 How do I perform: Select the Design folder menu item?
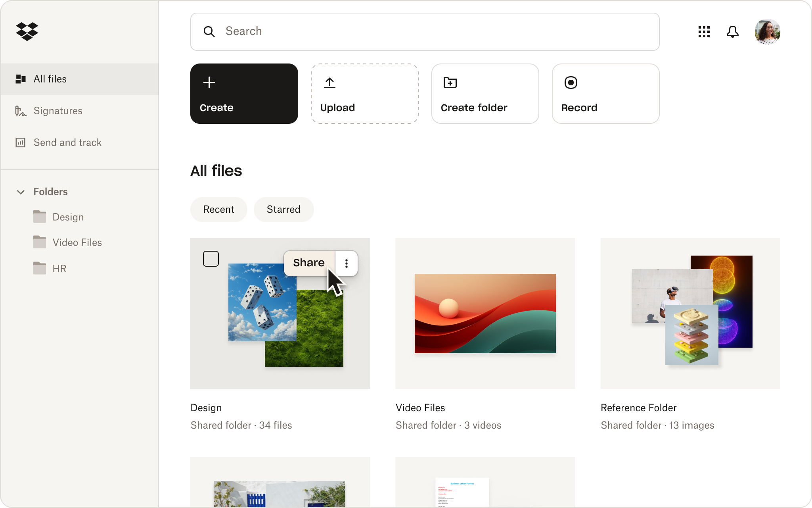click(68, 217)
